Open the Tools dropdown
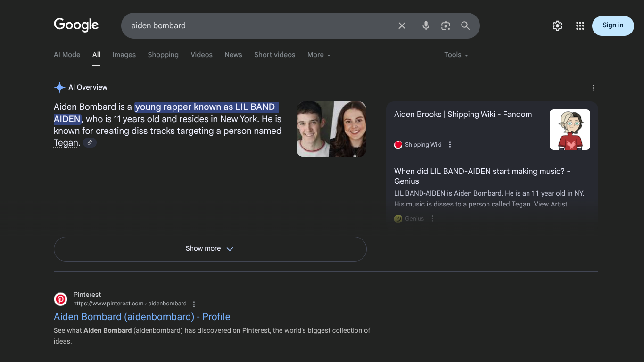 coord(456,55)
